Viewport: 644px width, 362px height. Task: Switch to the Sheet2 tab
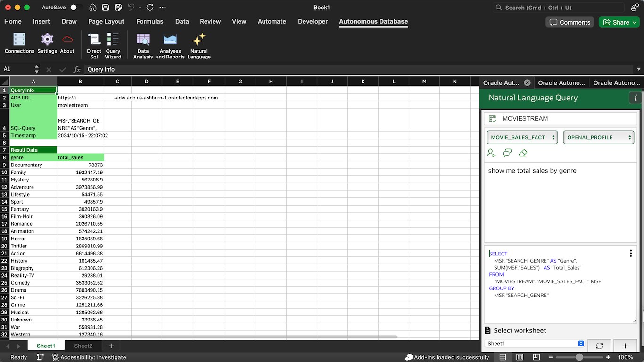[x=83, y=346]
